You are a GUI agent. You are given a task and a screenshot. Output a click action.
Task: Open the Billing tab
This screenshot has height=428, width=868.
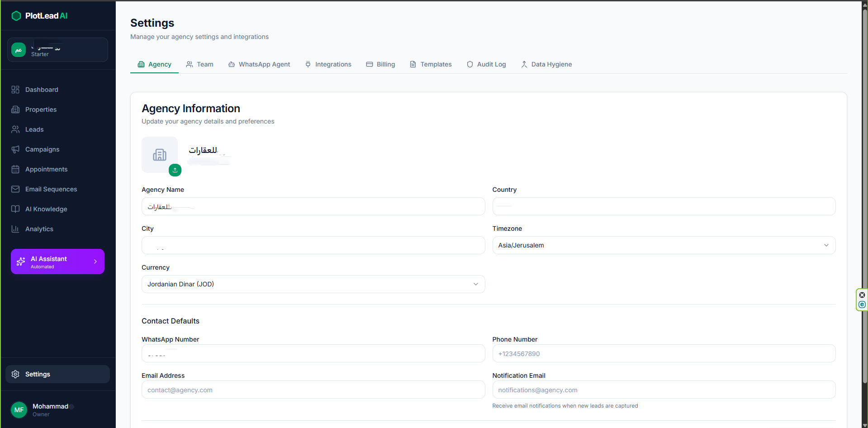tap(380, 64)
